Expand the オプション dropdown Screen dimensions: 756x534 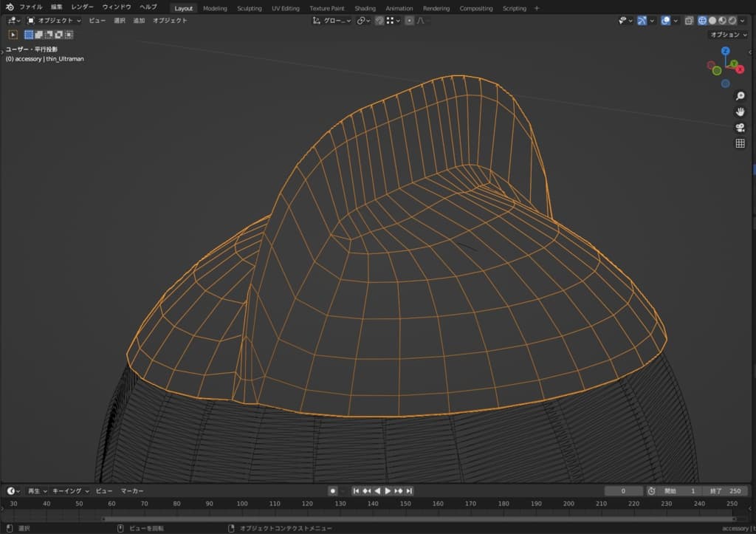[728, 35]
